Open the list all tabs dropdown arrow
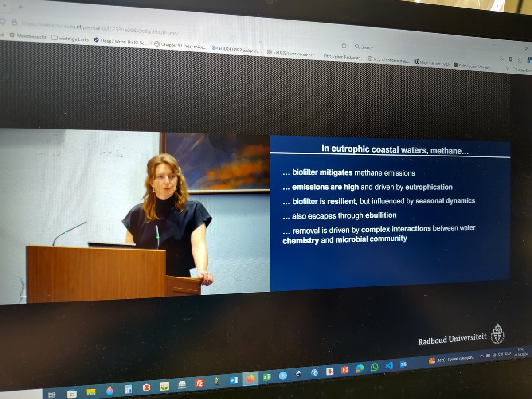This screenshot has height=399, width=532. pos(493,45)
